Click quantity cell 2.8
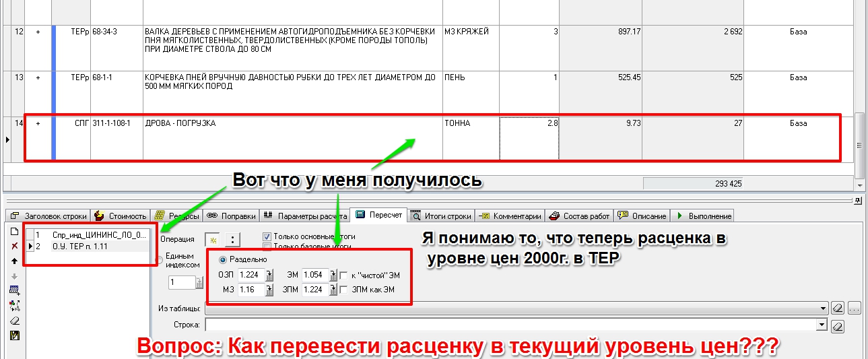 coord(529,139)
